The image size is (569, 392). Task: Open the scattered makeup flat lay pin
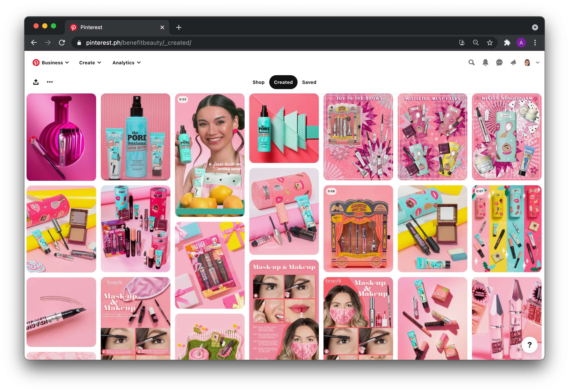click(x=432, y=318)
